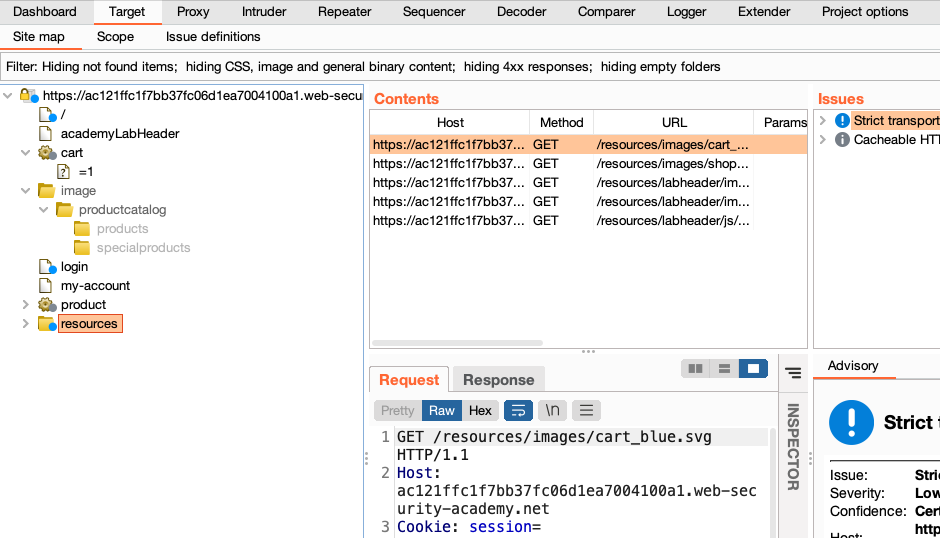Select the Cacheable HTTPS info icon
Screen dimensions: 940x538
tap(842, 140)
